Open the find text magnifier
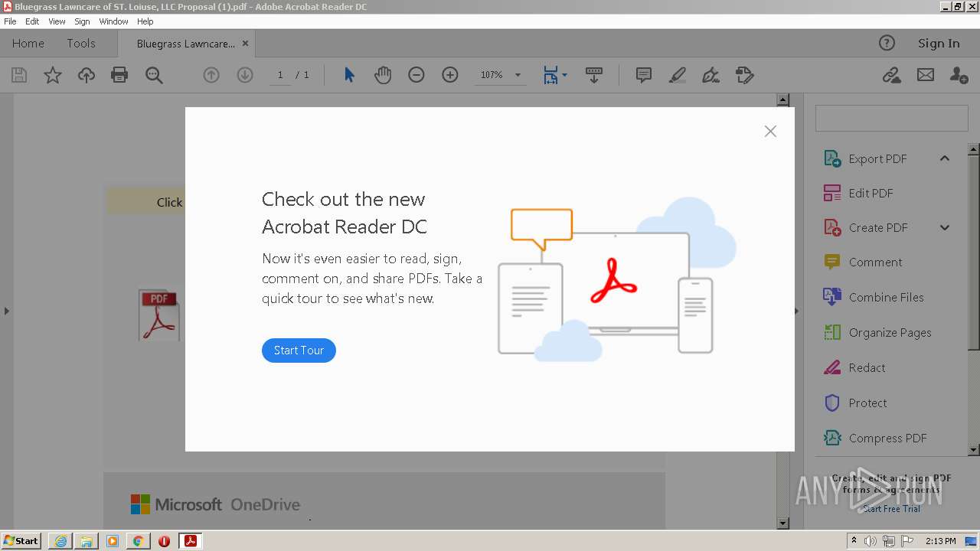This screenshot has height=551, width=980. coord(154,75)
